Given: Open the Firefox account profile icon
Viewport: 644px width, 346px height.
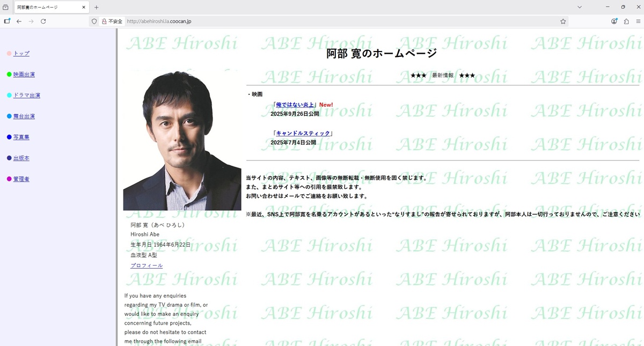Looking at the screenshot, I should coord(613,21).
